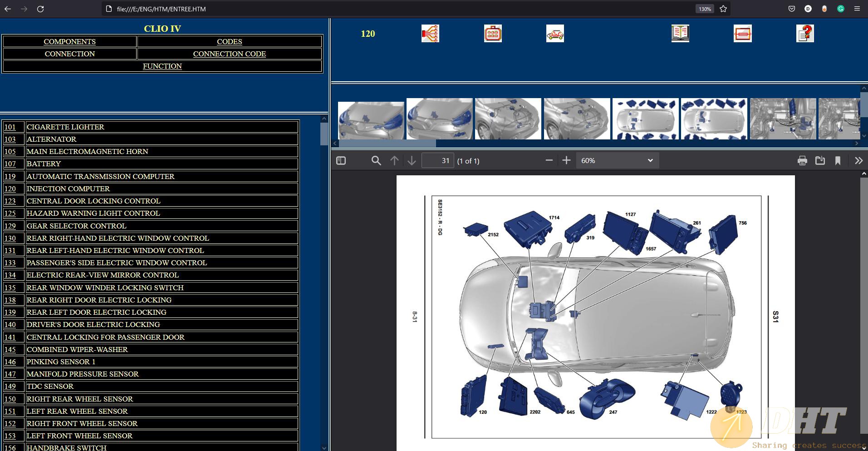Screen dimensions: 868x451
Task: Open the Pocket save icon
Action: [x=792, y=9]
